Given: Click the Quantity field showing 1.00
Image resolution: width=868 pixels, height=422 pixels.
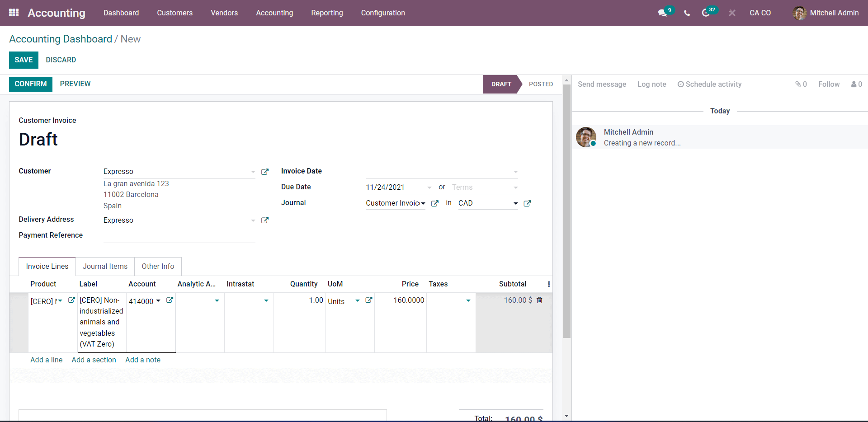Looking at the screenshot, I should [300, 300].
